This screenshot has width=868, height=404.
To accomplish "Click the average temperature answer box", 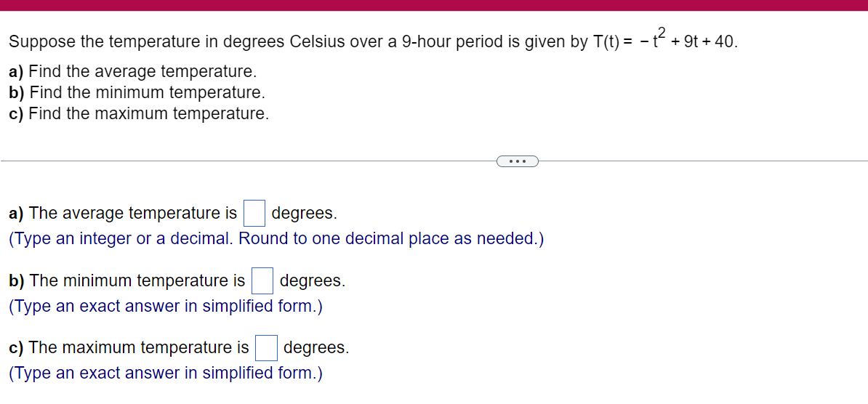I will [x=254, y=214].
